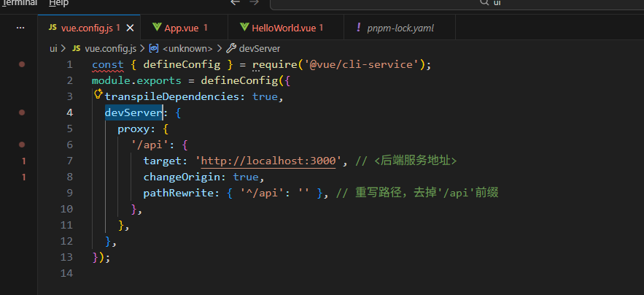Click the target property
The height and width of the screenshot is (295, 644).
point(162,161)
